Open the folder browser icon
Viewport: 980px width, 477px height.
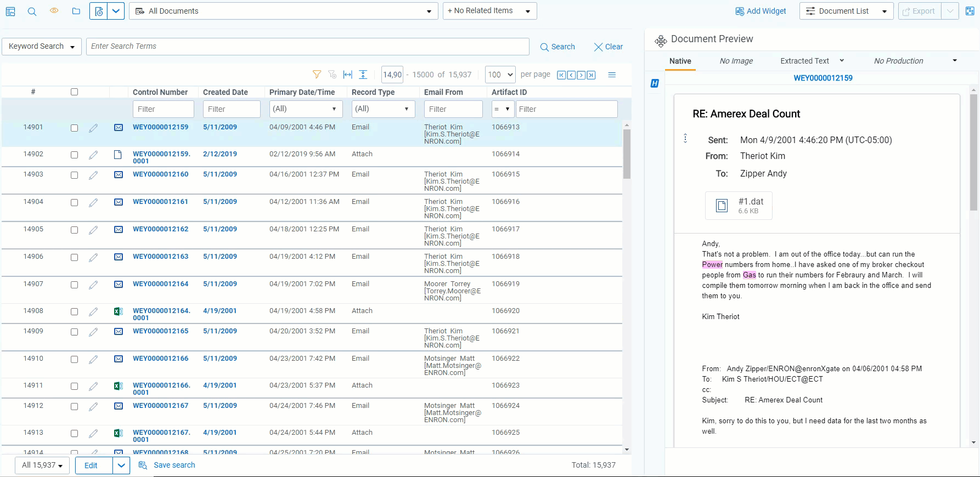[x=76, y=12]
